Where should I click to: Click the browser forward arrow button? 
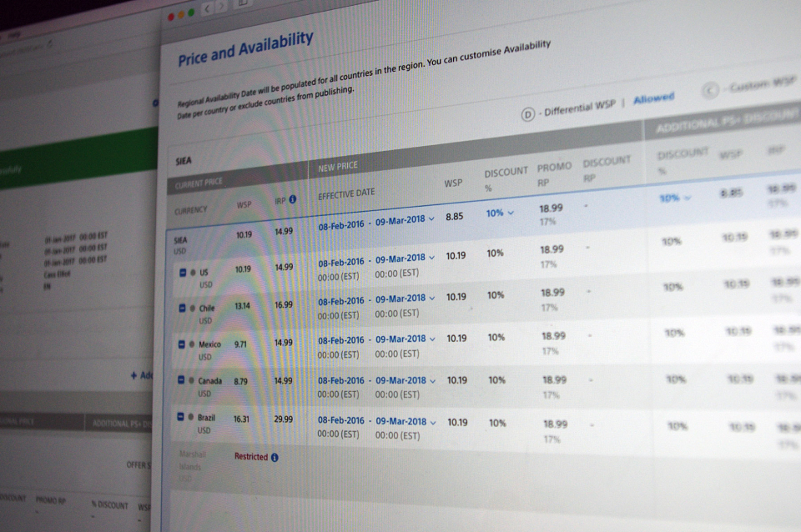[222, 7]
